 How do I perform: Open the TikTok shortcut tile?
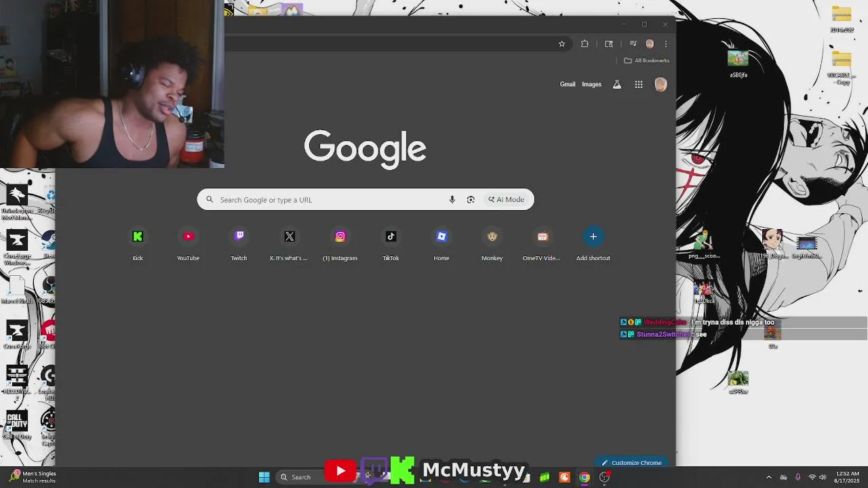click(391, 244)
